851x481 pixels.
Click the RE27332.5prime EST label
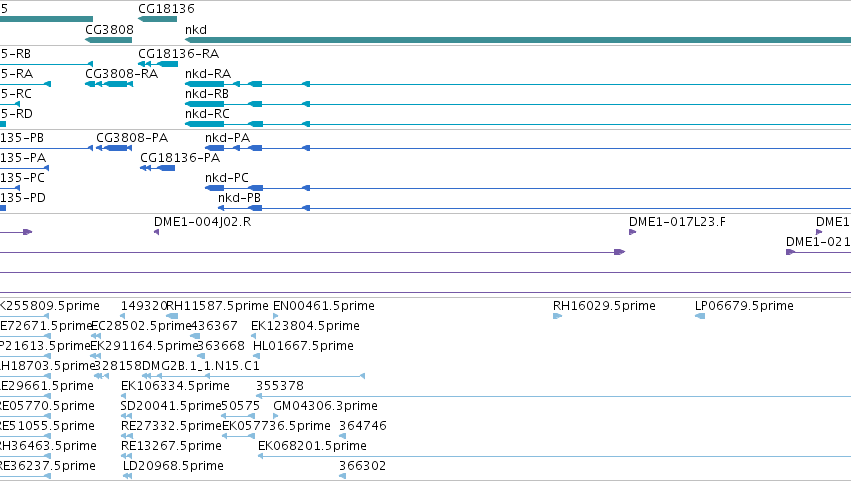pos(172,426)
